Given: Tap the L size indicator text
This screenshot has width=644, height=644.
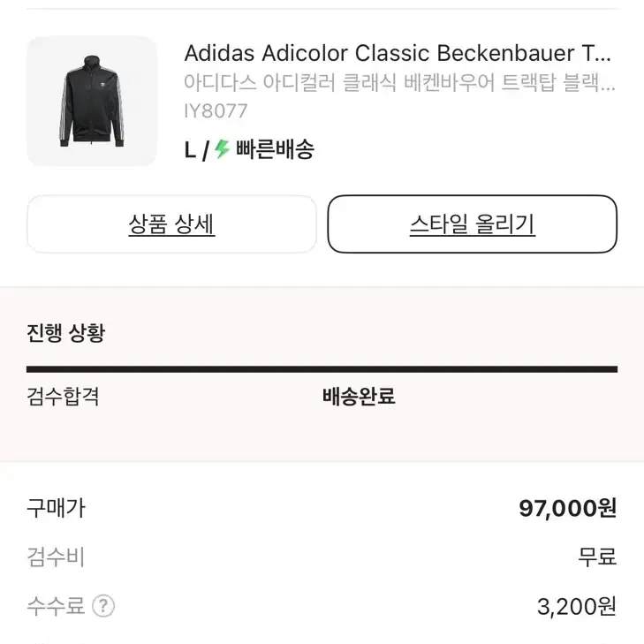Looking at the screenshot, I should 190,150.
